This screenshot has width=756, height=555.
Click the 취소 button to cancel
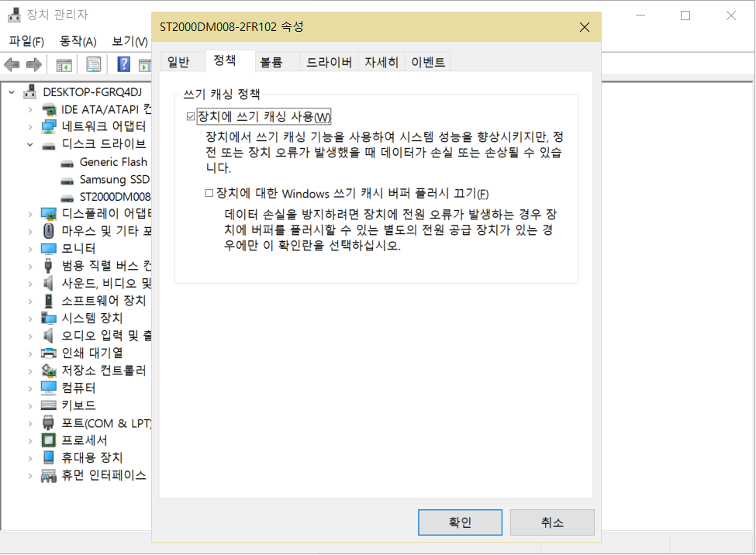coord(552,522)
